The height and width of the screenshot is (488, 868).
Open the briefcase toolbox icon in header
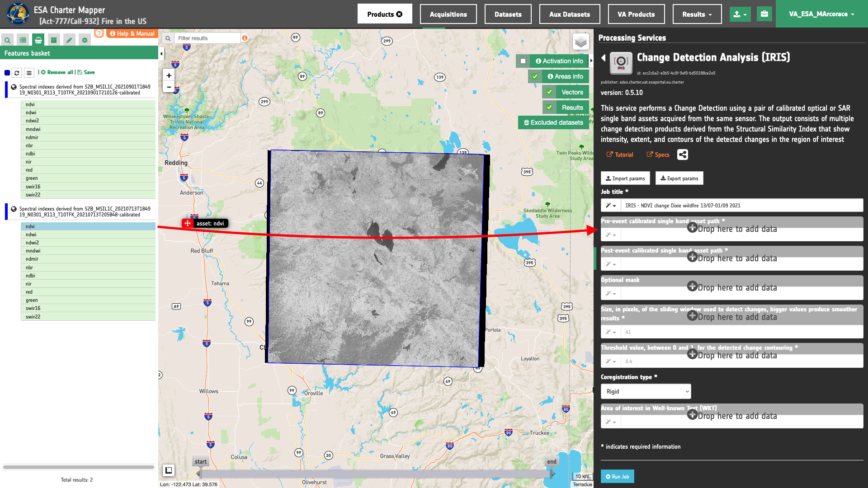tap(764, 14)
